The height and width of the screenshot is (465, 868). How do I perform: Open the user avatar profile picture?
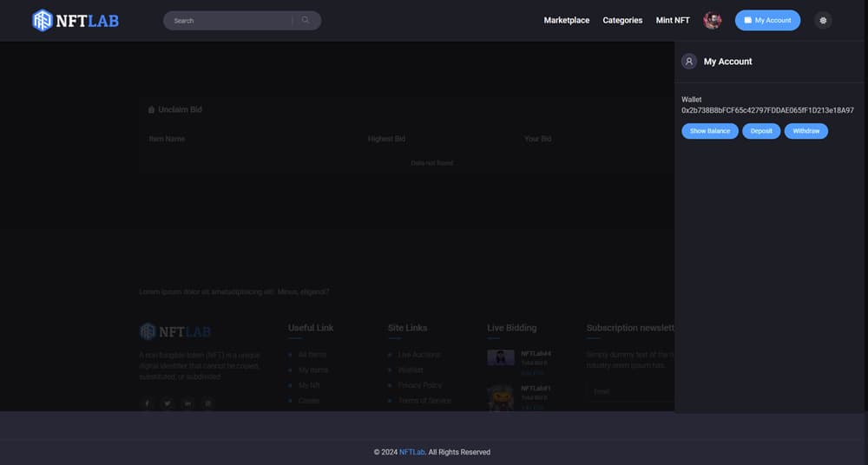(x=712, y=21)
